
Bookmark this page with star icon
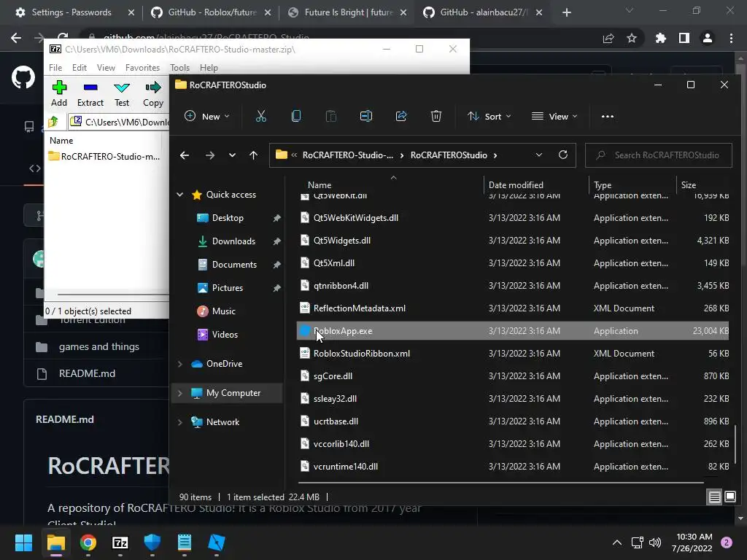tap(631, 38)
